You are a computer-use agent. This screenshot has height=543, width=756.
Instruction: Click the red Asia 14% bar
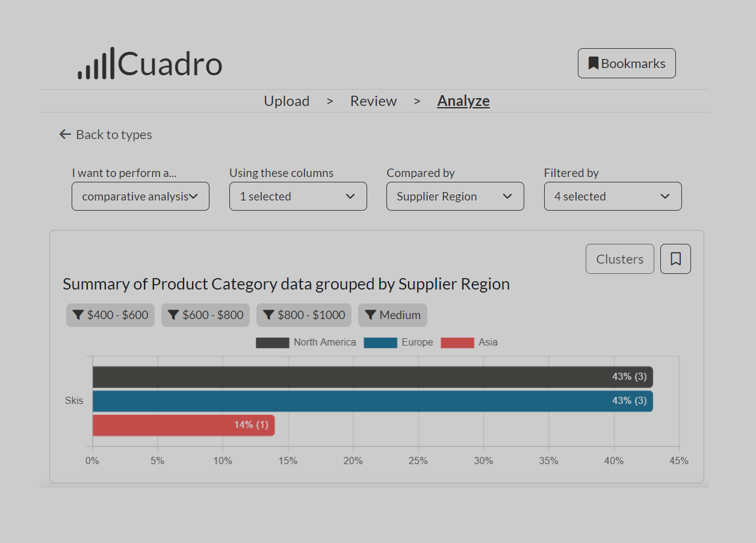(x=183, y=425)
